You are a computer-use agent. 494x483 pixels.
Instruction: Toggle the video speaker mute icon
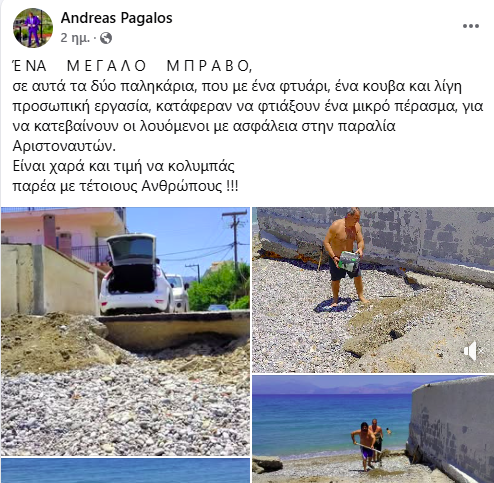point(473,351)
